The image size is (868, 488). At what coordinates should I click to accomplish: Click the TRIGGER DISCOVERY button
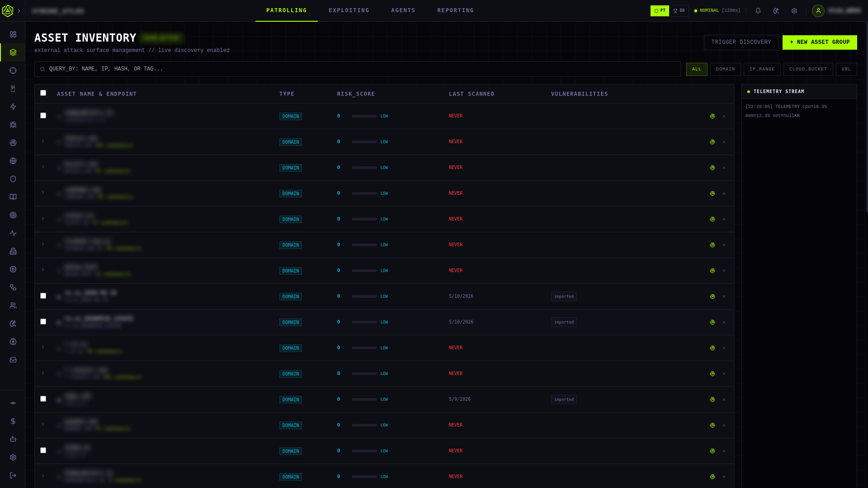click(741, 42)
